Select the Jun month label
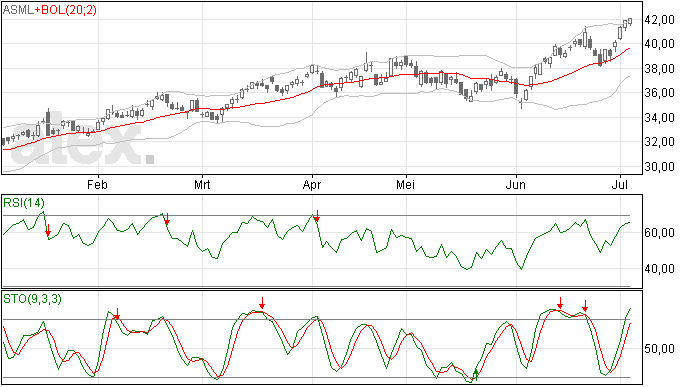 (515, 184)
